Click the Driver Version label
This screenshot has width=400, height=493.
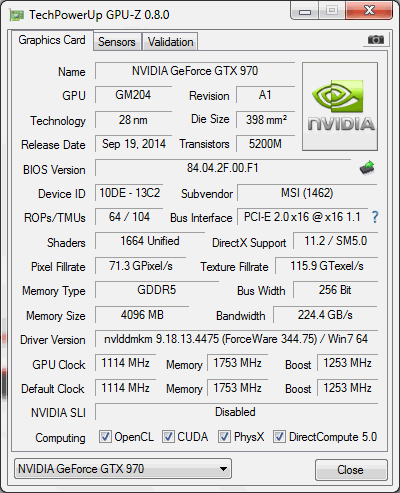[53, 340]
